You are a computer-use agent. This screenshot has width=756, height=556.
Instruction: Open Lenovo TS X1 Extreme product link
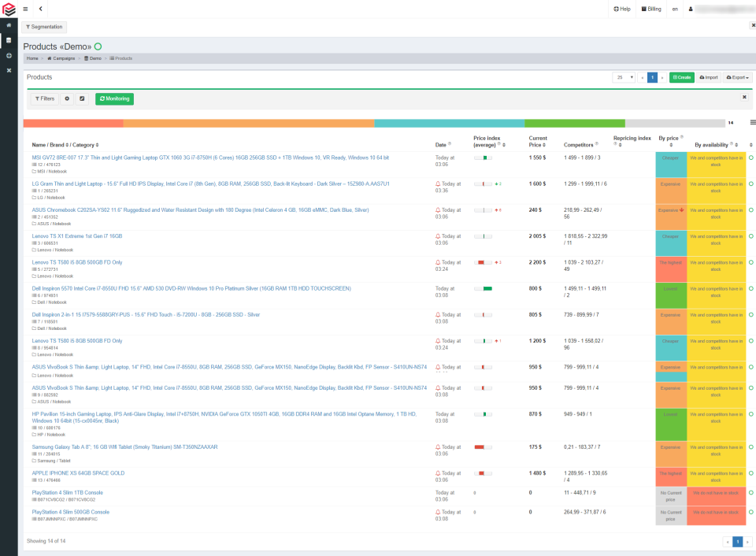[x=77, y=236]
